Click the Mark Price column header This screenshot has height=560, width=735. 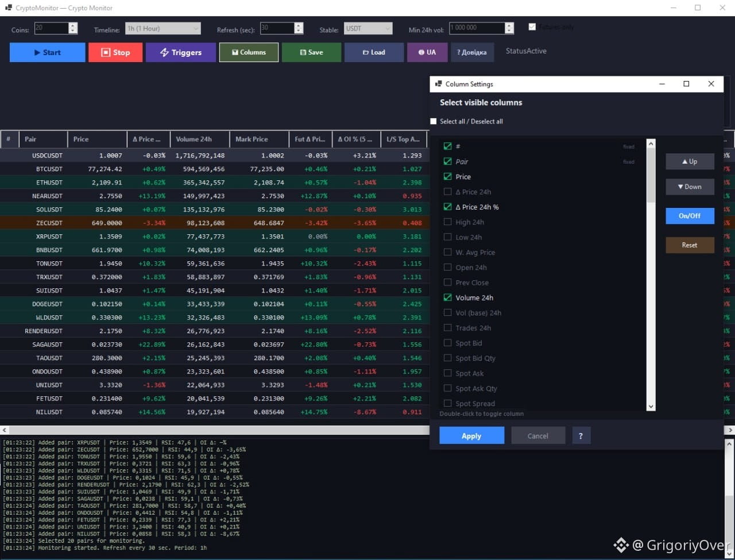tap(259, 139)
